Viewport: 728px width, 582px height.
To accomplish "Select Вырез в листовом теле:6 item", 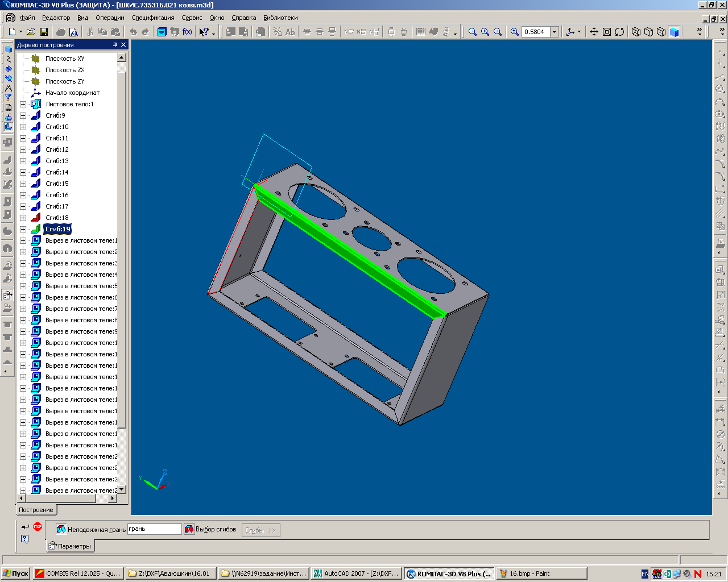I will tap(81, 297).
